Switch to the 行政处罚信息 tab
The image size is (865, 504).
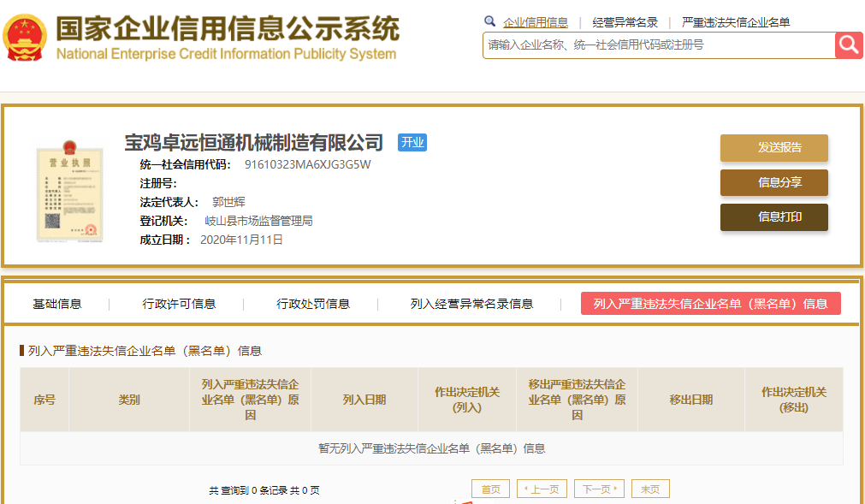click(x=313, y=304)
